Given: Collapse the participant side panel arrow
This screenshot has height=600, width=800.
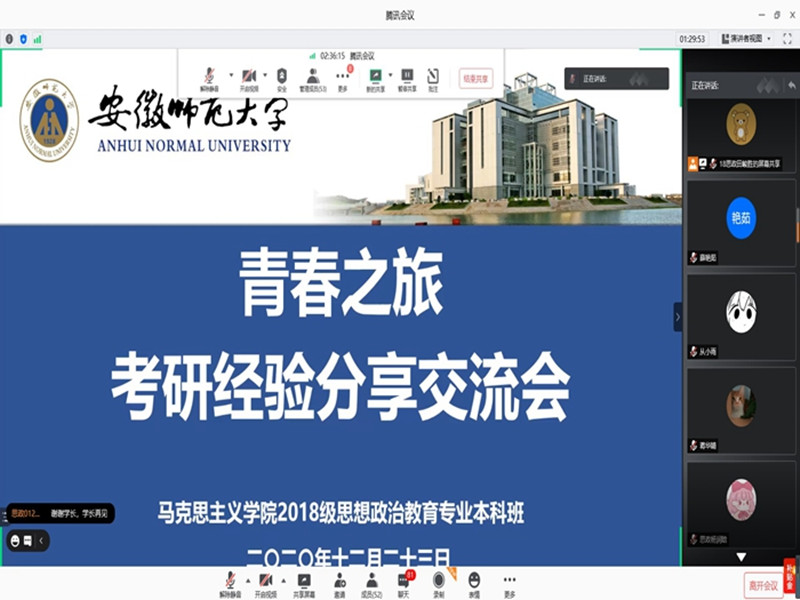Looking at the screenshot, I should point(677,316).
